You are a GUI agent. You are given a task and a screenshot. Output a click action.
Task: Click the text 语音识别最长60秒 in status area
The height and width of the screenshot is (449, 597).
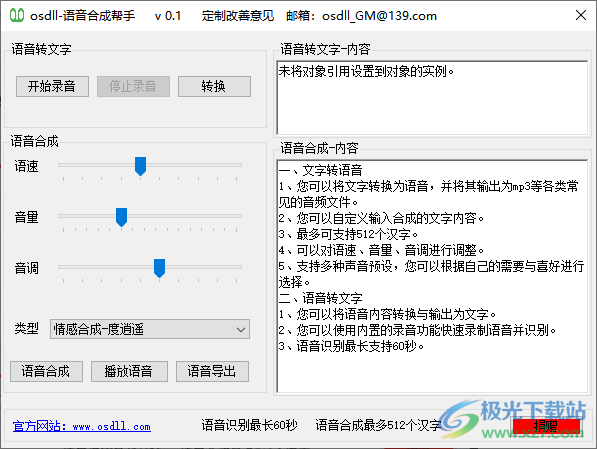click(x=249, y=425)
